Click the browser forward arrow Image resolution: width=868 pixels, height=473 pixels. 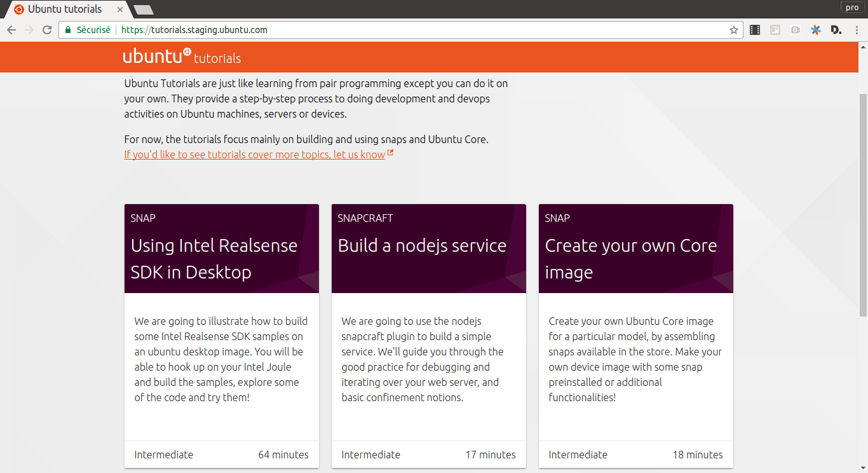point(29,30)
